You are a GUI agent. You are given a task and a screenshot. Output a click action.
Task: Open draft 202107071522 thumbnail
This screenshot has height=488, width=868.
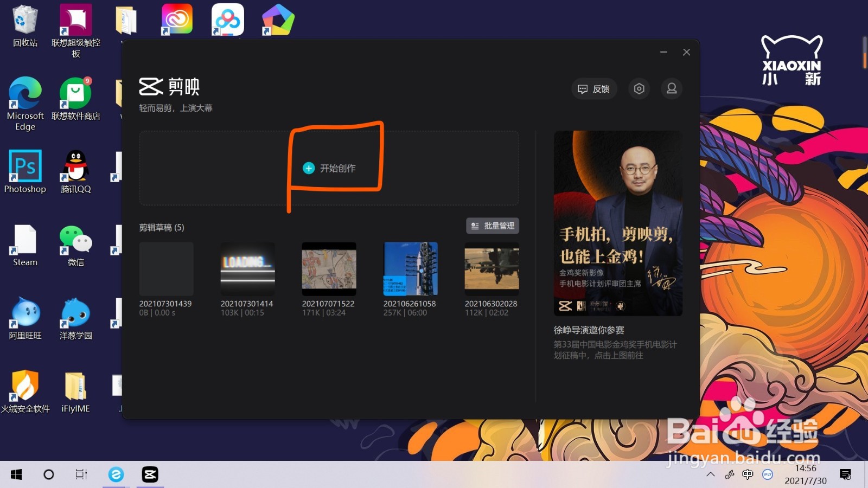pos(329,268)
